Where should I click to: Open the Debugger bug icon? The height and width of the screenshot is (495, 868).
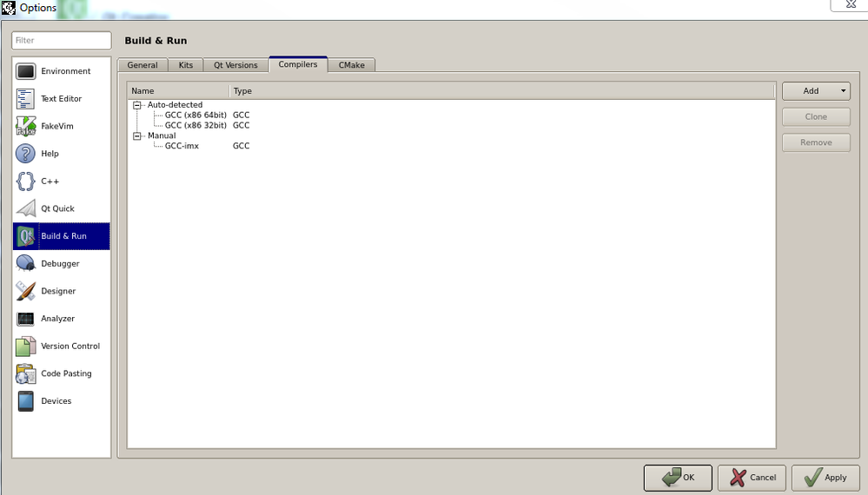tap(25, 264)
